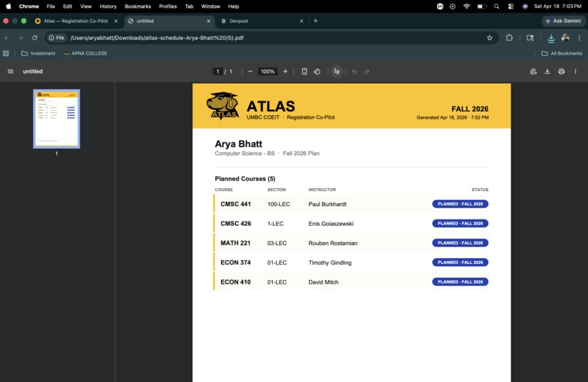Click the page number field
Screen dimensions: 588x382
tap(218, 71)
